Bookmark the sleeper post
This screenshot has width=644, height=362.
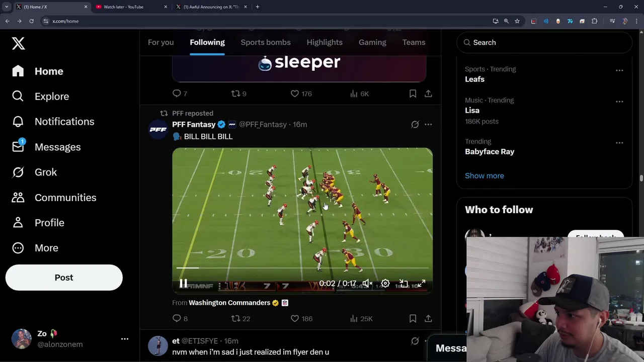[413, 94]
